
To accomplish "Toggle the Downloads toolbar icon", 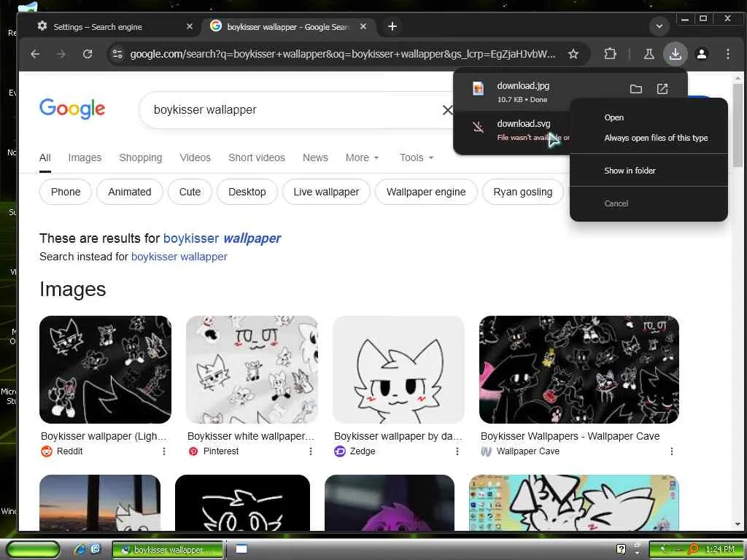I will pyautogui.click(x=675, y=54).
